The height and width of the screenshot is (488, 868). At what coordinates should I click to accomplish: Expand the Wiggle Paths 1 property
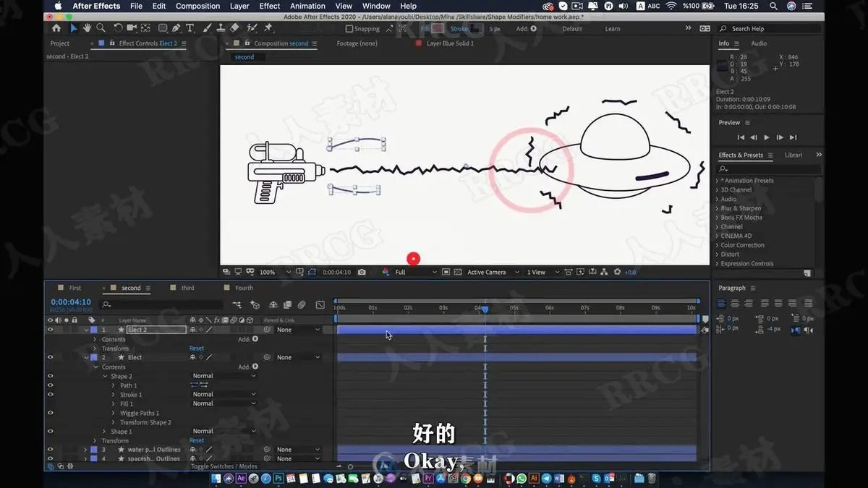114,413
